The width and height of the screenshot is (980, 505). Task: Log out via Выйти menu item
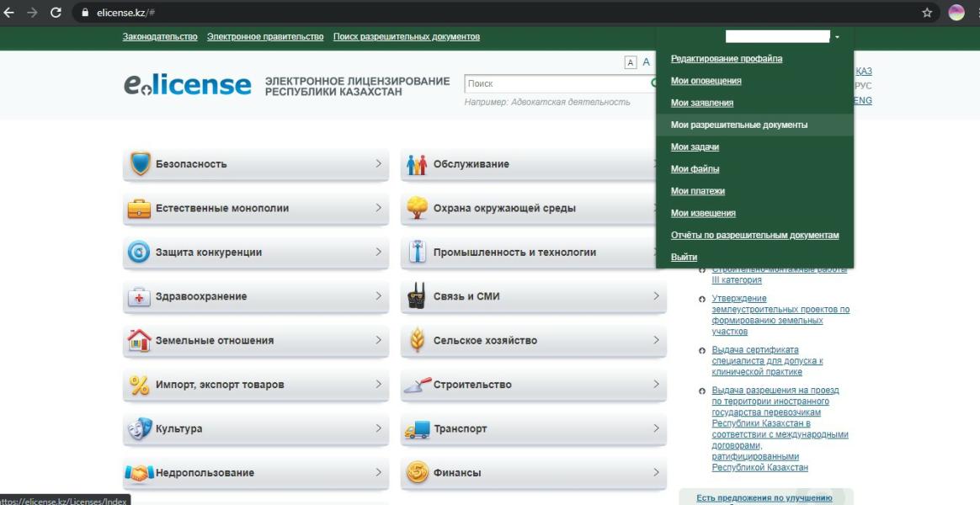coord(684,257)
